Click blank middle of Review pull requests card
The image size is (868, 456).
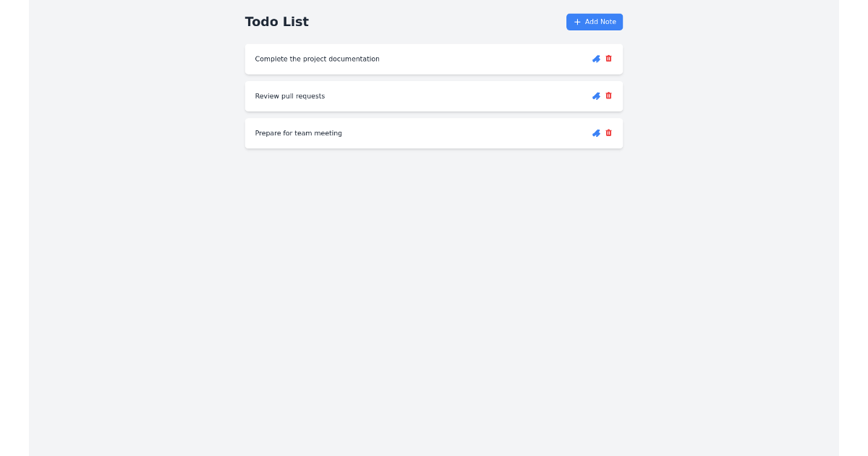coord(456,96)
